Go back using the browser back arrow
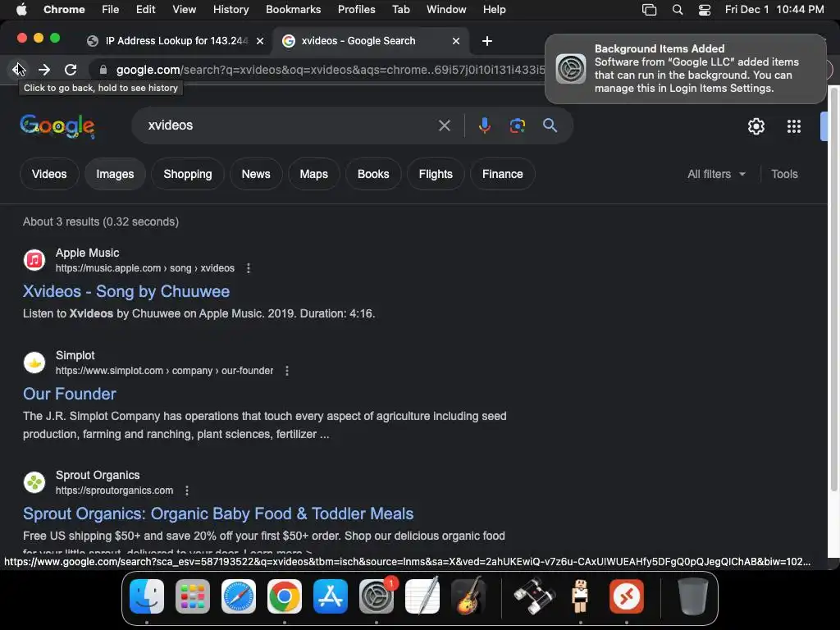Image resolution: width=840 pixels, height=630 pixels. click(18, 70)
